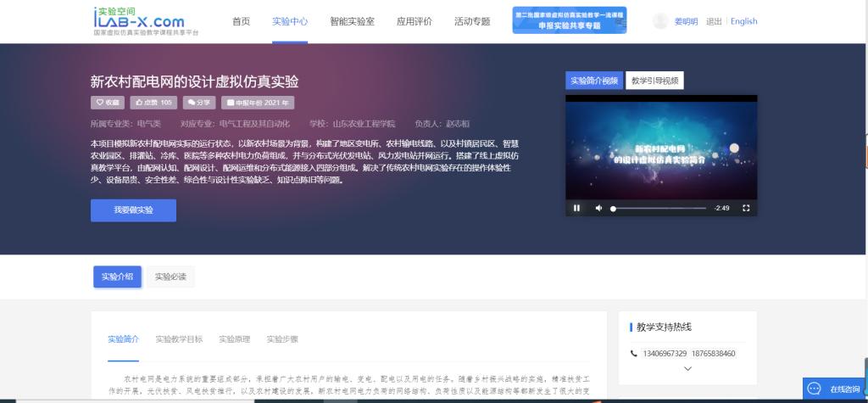This screenshot has width=868, height=403.
Task: Switch to 实验教学目标 section tab
Action: [179, 339]
